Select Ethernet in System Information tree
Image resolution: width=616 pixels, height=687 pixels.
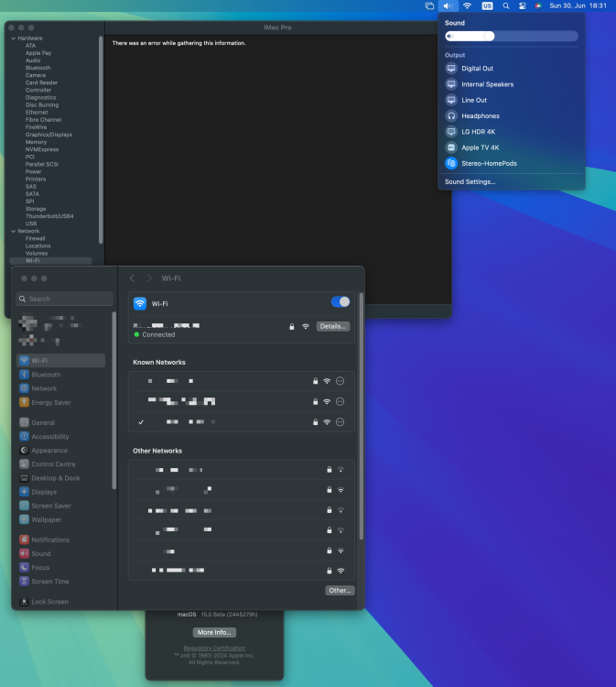pos(37,113)
